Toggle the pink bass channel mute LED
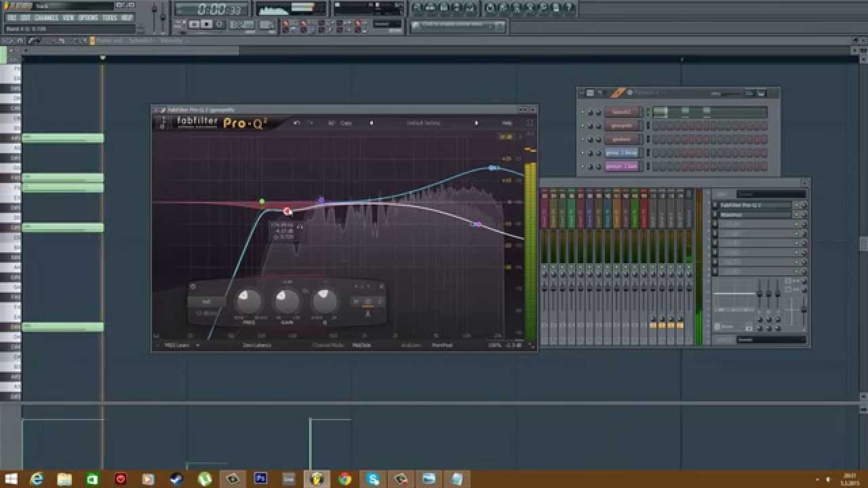This screenshot has height=488, width=868. click(x=583, y=166)
